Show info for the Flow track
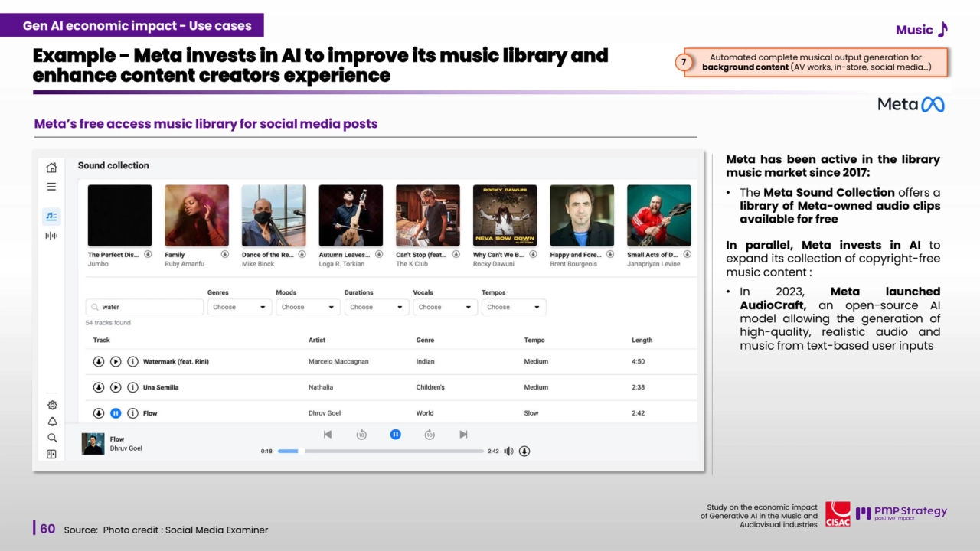Image resolution: width=980 pixels, height=551 pixels. click(x=132, y=413)
